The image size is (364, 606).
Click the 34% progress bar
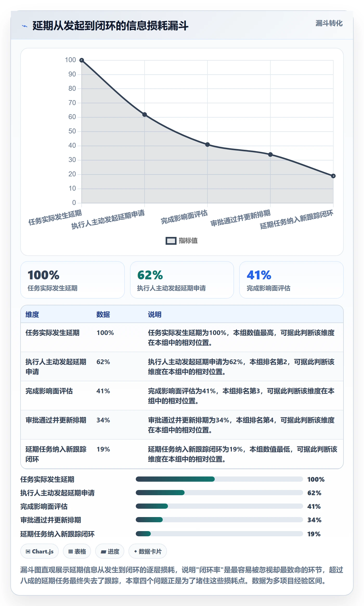click(x=219, y=520)
